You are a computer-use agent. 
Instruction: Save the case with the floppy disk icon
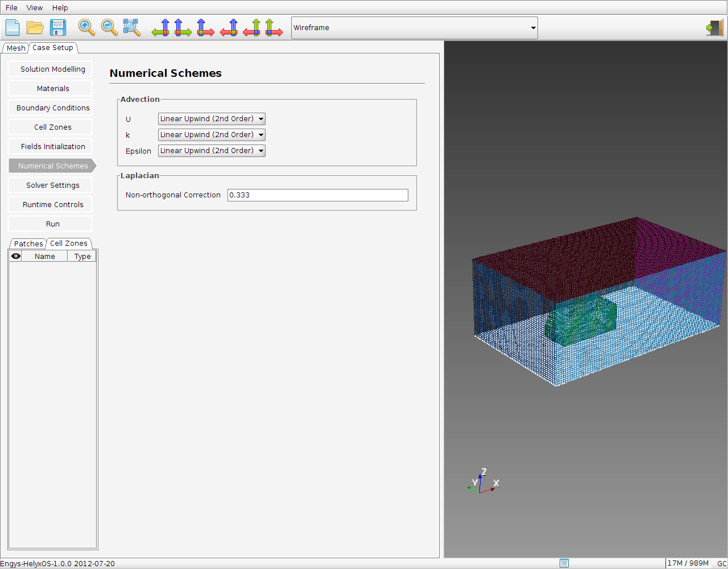[x=58, y=27]
